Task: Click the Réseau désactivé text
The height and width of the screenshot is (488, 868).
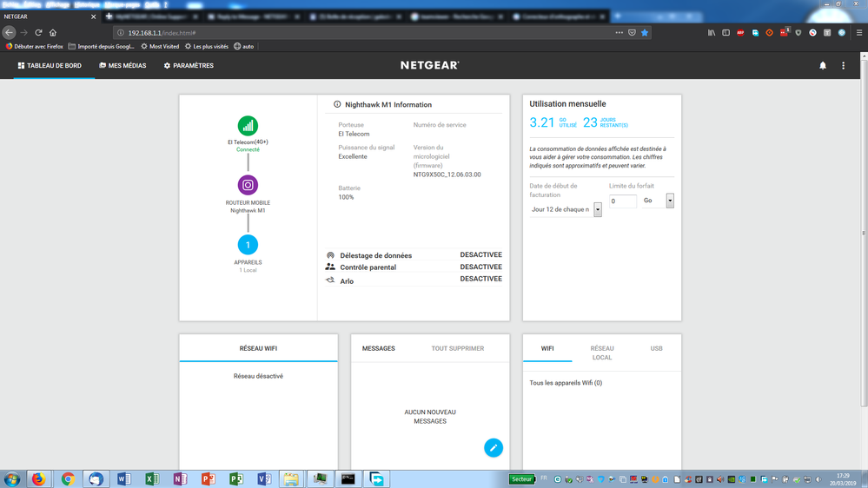Action: tap(258, 376)
